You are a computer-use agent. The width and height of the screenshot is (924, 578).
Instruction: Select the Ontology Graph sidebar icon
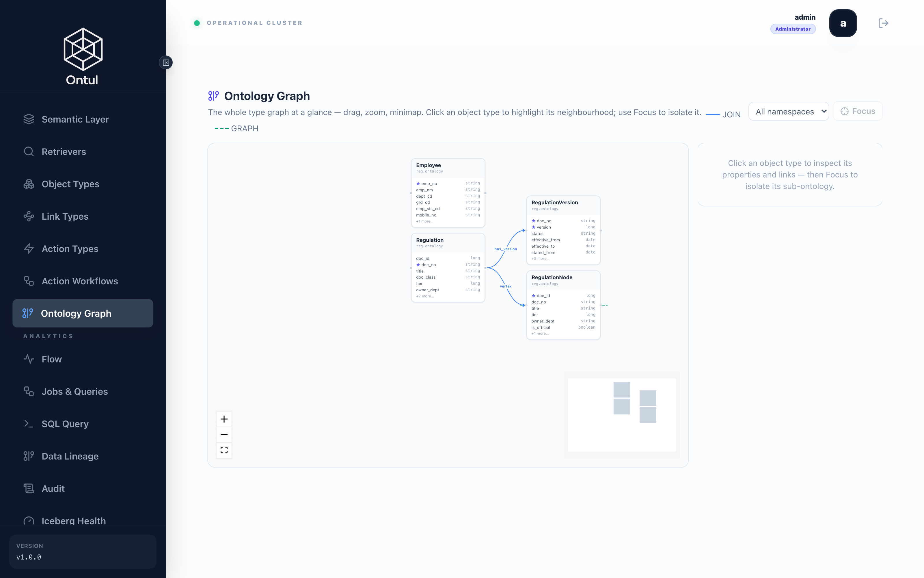(28, 314)
